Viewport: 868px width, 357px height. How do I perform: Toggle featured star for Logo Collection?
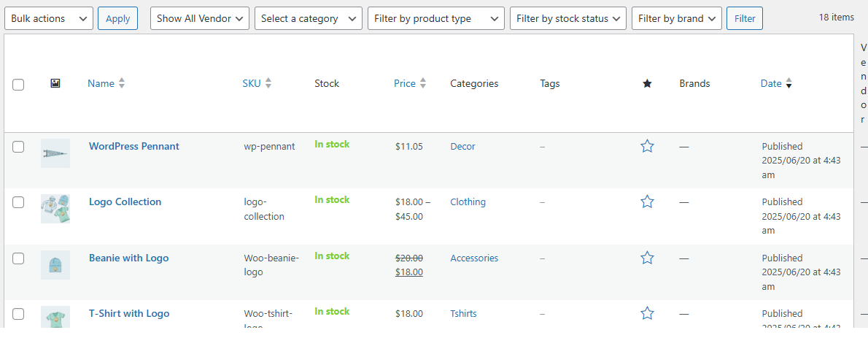click(647, 202)
